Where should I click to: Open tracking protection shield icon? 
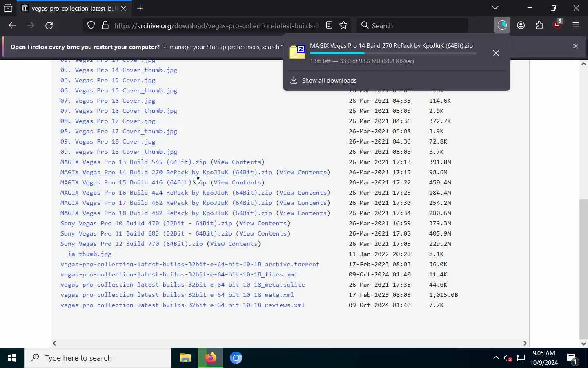coord(91,25)
